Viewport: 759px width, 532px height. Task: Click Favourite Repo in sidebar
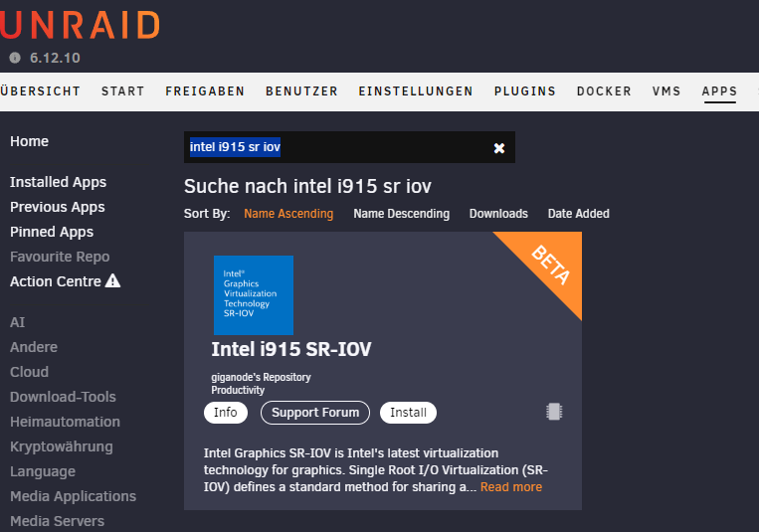click(x=60, y=257)
